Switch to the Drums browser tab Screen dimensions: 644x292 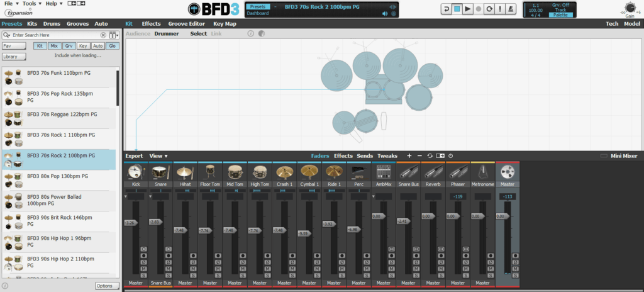coord(52,24)
